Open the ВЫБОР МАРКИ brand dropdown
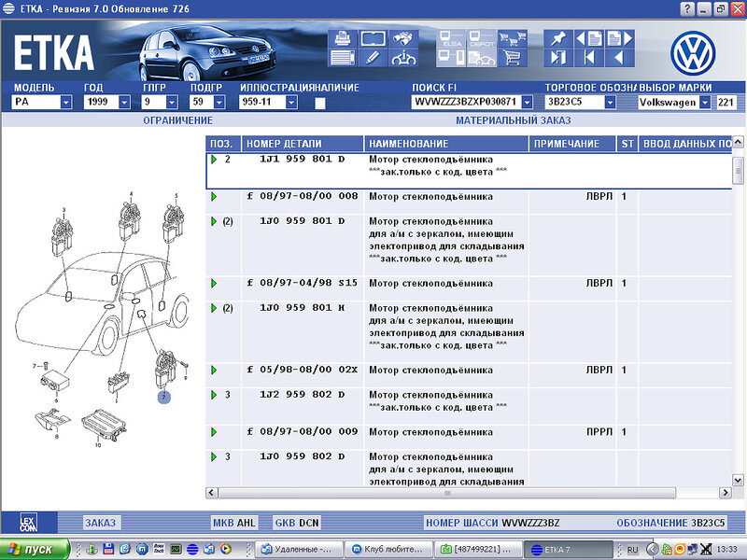The height and width of the screenshot is (560, 747). 705,103
